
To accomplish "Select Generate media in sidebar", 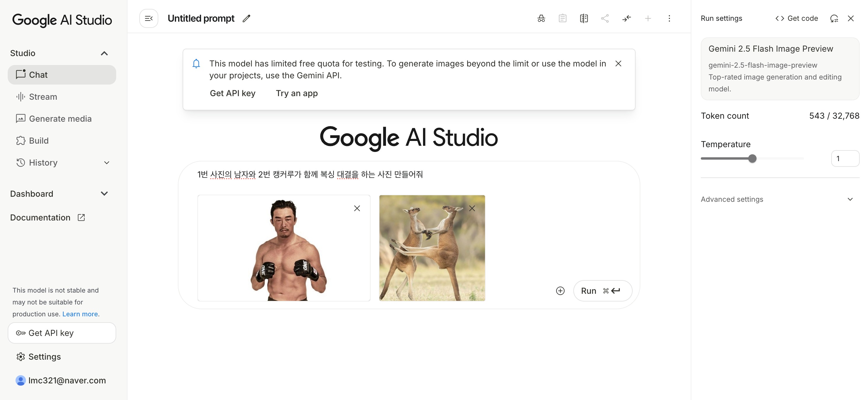I will (x=60, y=119).
